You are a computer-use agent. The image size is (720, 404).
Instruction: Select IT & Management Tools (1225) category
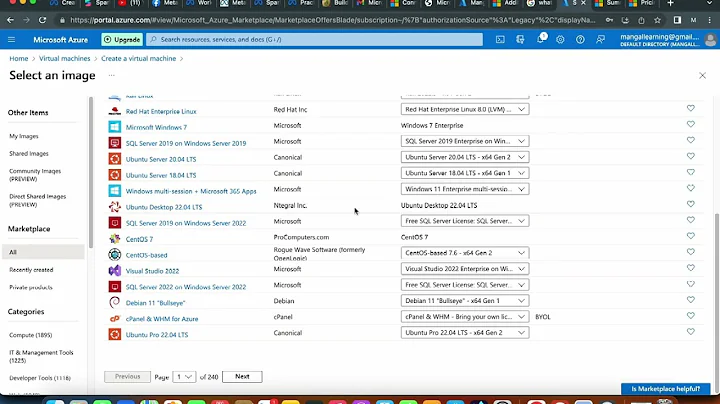41,356
